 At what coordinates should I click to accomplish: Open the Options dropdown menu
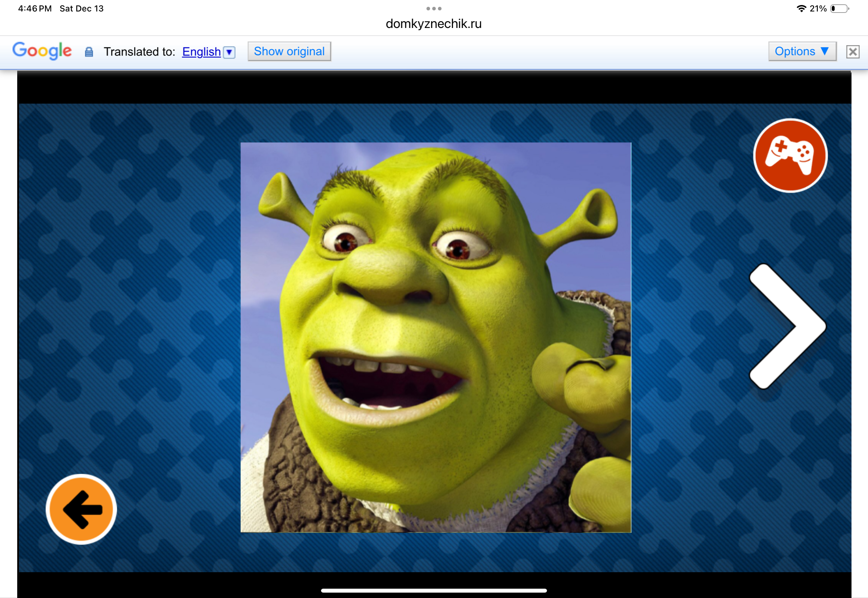click(x=802, y=51)
